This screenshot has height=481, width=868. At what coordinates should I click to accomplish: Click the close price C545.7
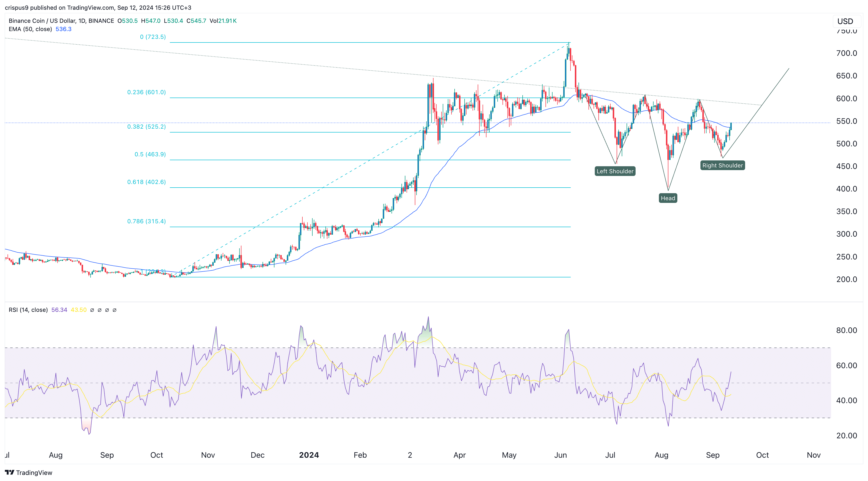click(x=196, y=21)
